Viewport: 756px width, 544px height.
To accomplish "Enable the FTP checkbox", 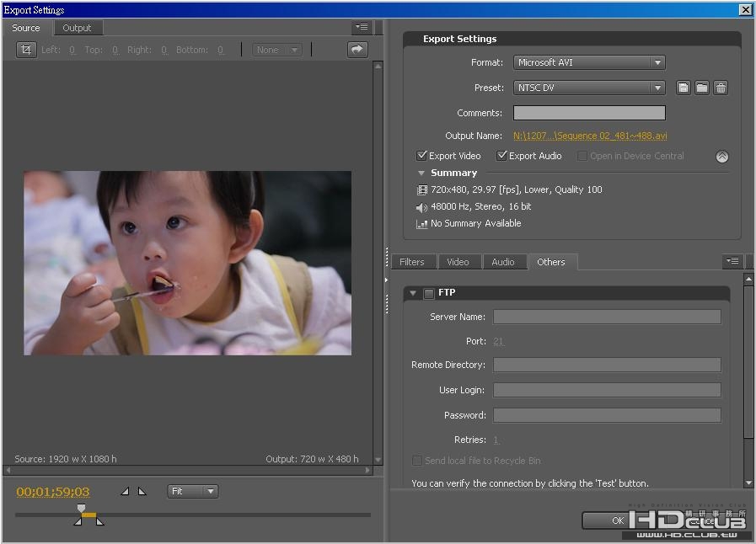I will [429, 293].
